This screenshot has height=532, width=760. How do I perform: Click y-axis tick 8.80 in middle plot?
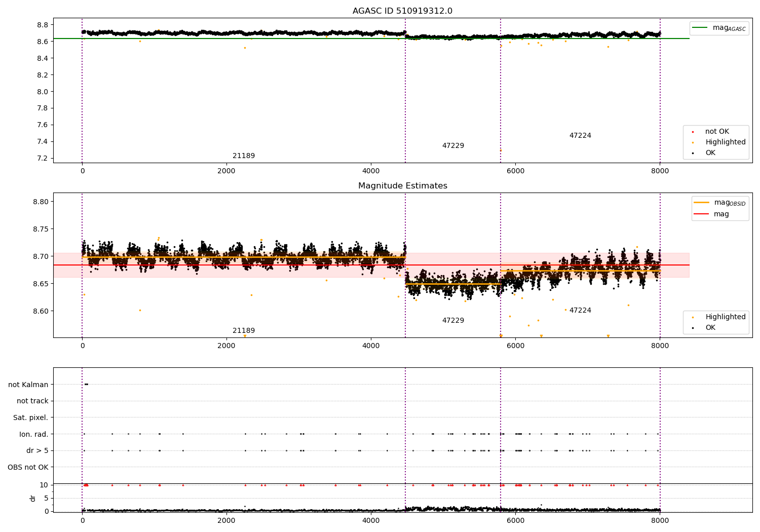(41, 202)
